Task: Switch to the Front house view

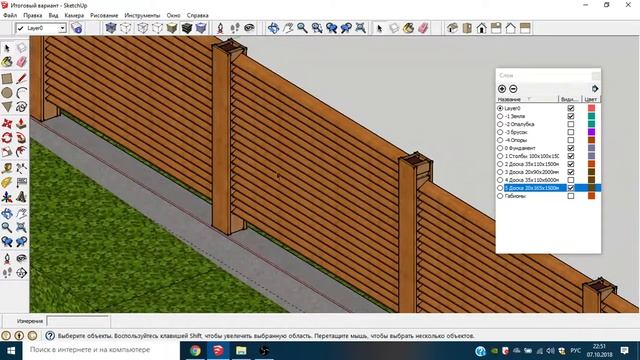Action: (x=482, y=28)
